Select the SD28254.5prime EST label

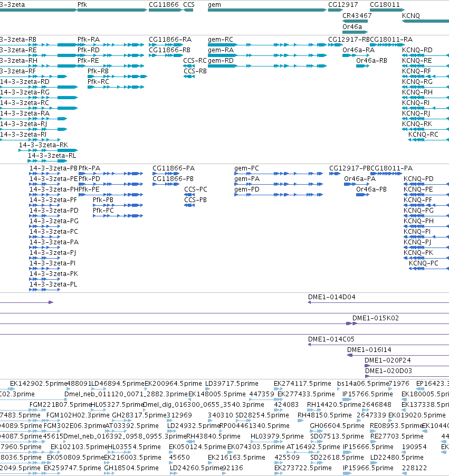(x=262, y=415)
